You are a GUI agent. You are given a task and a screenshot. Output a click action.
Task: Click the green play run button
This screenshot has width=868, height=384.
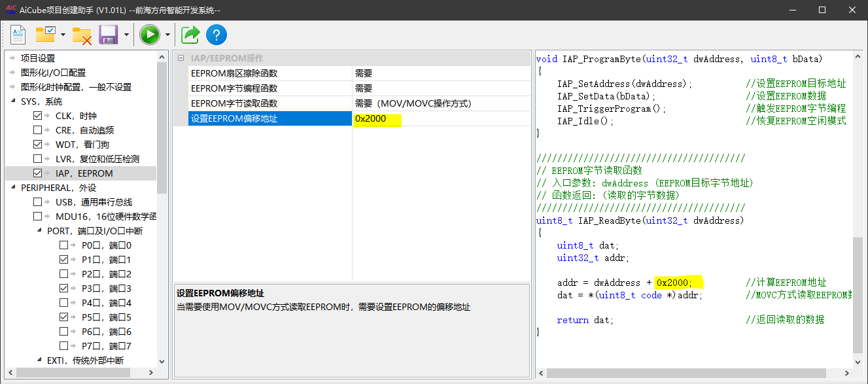tap(149, 35)
